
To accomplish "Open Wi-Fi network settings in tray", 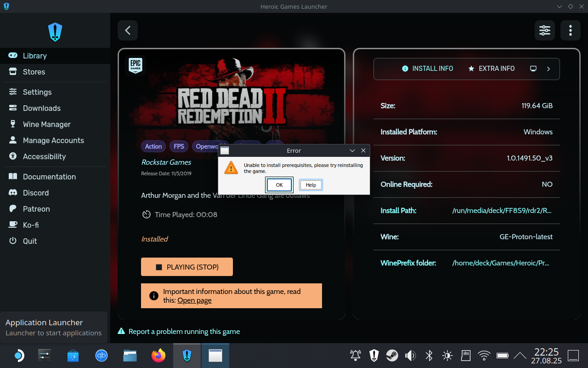I will click(484, 356).
